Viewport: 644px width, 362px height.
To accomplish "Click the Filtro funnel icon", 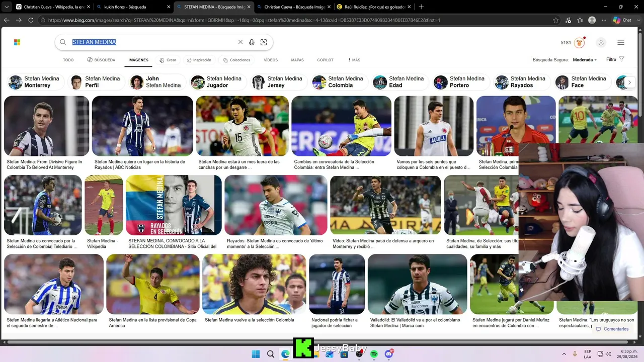I will [622, 59].
